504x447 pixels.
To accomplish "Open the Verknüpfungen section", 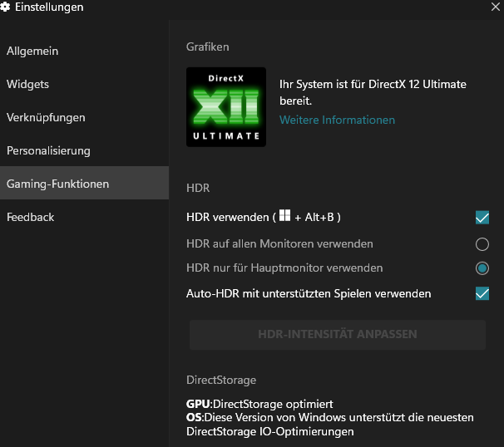I will point(84,117).
